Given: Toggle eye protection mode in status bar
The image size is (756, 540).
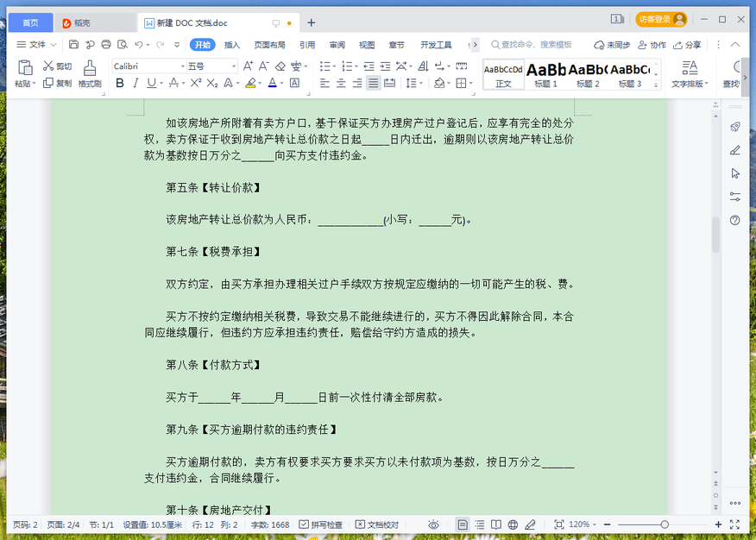Looking at the screenshot, I should click(432, 524).
